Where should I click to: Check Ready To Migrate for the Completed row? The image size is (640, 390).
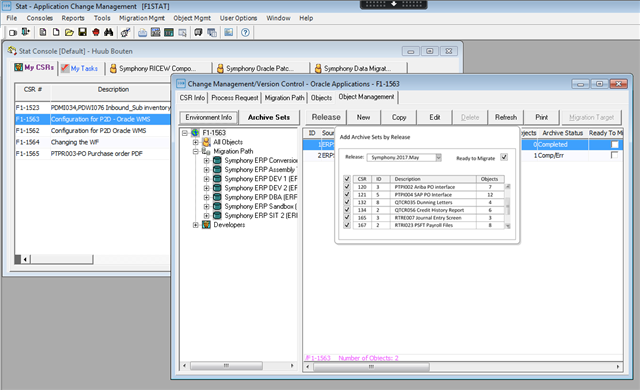(615, 144)
